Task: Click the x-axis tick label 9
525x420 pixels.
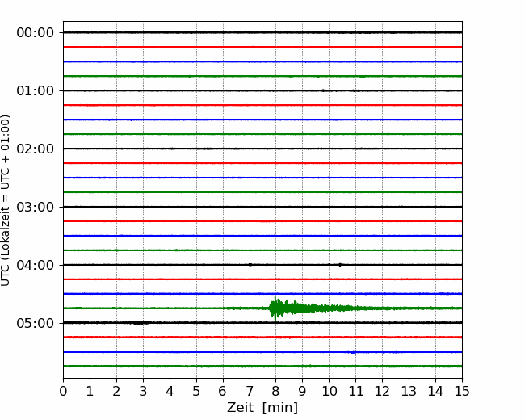Action: point(303,391)
